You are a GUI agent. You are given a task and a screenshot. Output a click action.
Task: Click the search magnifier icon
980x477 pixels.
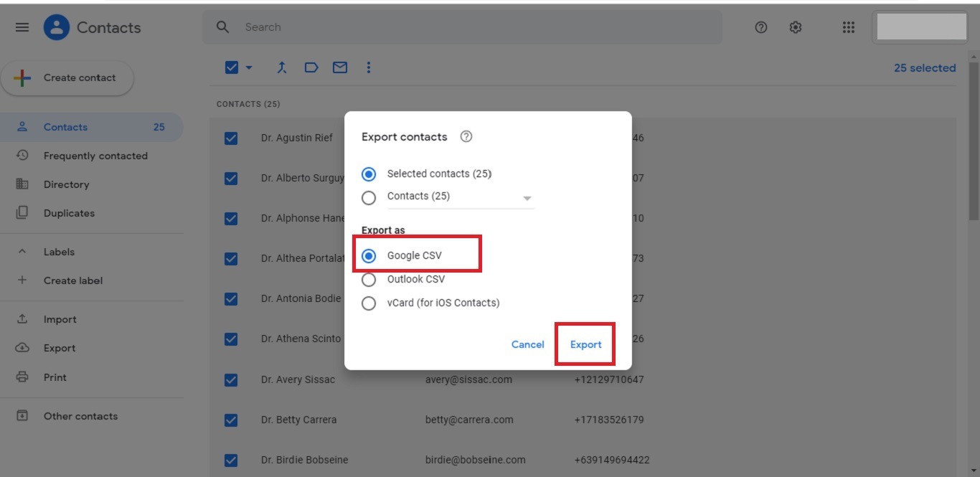(223, 27)
